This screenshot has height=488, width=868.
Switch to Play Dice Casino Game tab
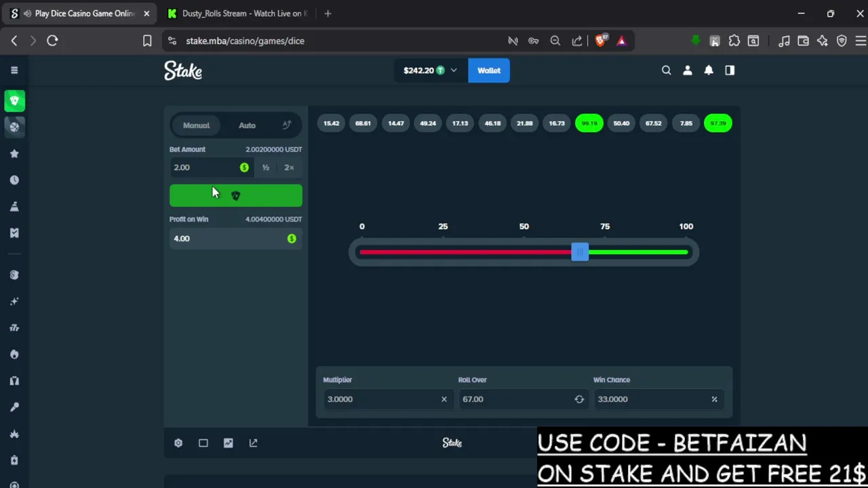point(79,14)
